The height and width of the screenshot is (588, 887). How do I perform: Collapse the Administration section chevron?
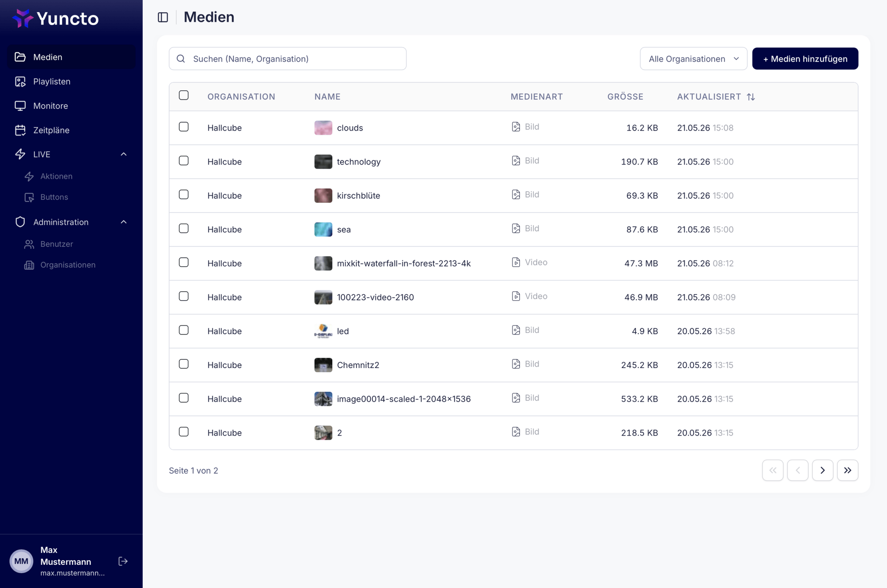coord(124,222)
